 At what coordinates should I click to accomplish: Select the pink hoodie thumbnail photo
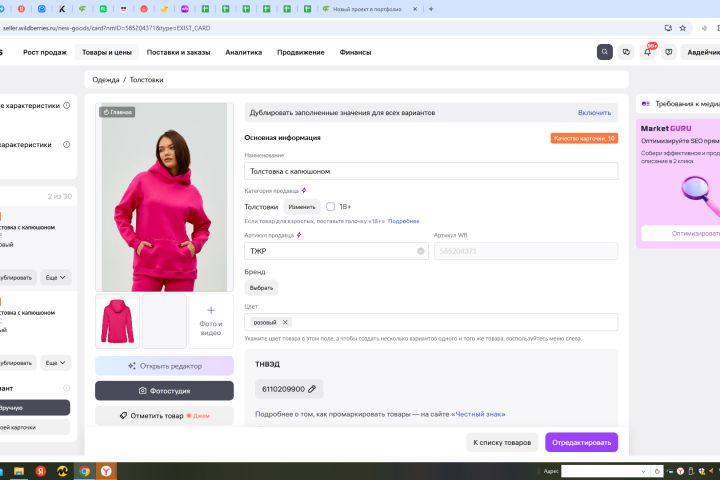click(x=118, y=321)
